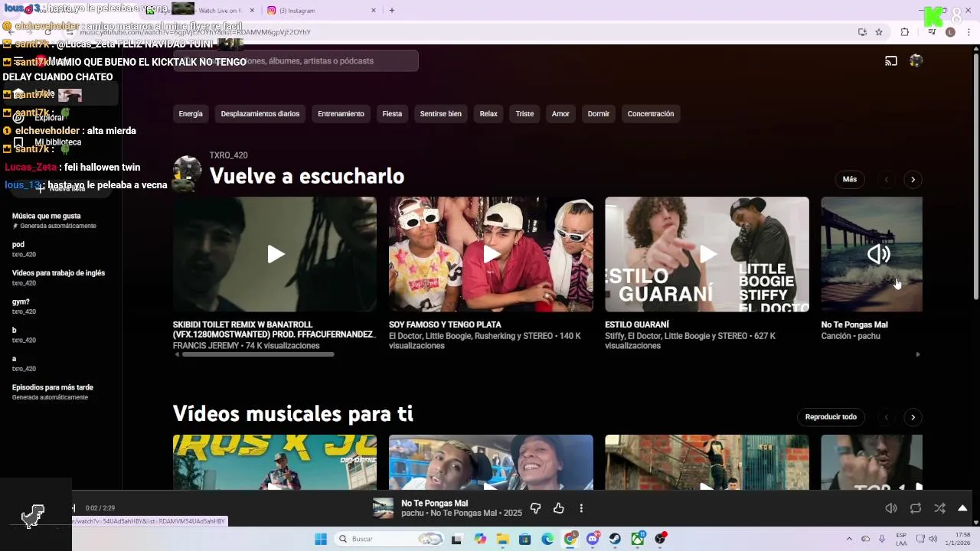Click the search songs, albums, artists field
This screenshot has height=551, width=980.
pyautogui.click(x=296, y=61)
